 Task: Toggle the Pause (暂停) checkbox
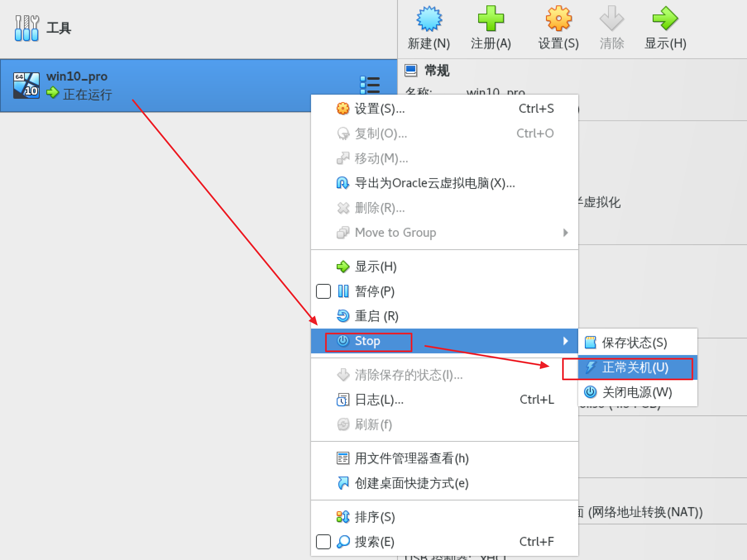pyautogui.click(x=323, y=291)
